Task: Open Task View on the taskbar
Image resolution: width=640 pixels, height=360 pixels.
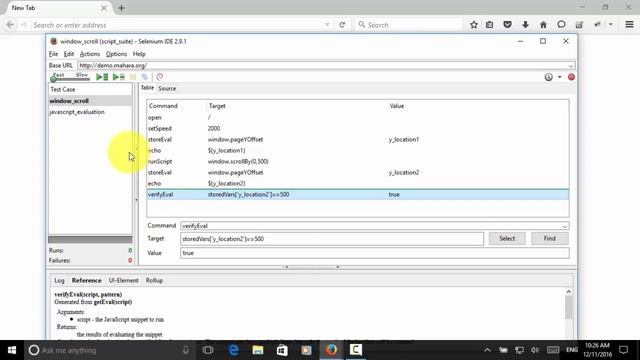Action: pos(208,350)
